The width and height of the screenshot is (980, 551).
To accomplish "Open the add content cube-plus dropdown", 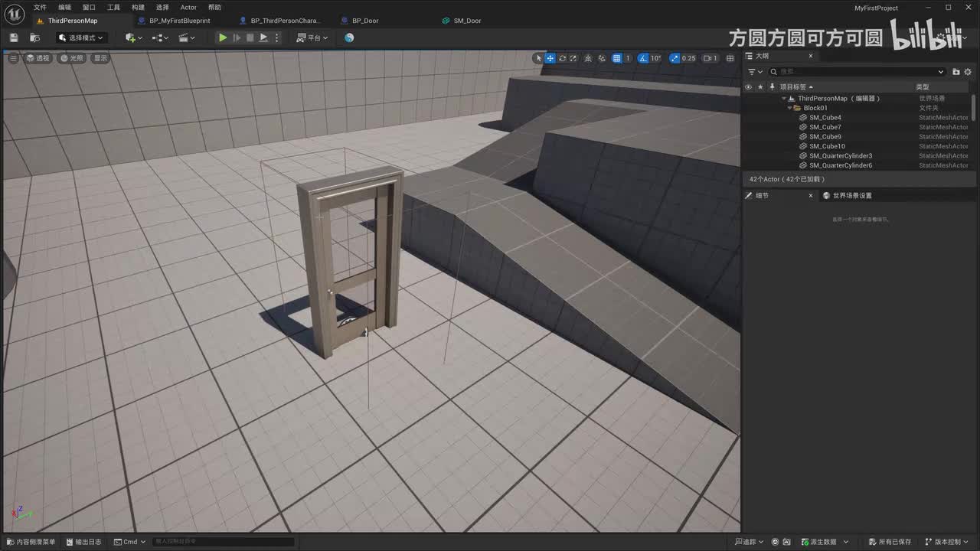I will coord(134,37).
